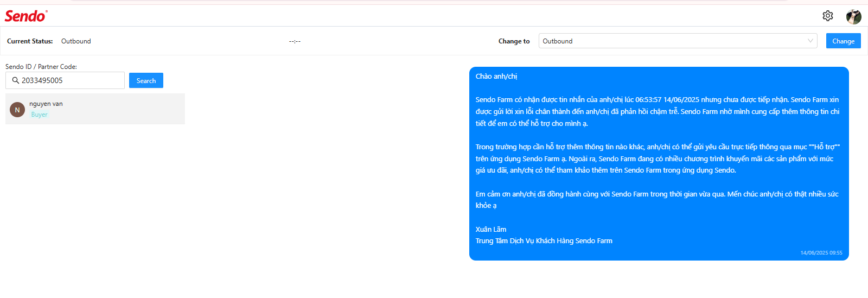
Task: Click the 'Current Status:' label
Action: tap(30, 41)
